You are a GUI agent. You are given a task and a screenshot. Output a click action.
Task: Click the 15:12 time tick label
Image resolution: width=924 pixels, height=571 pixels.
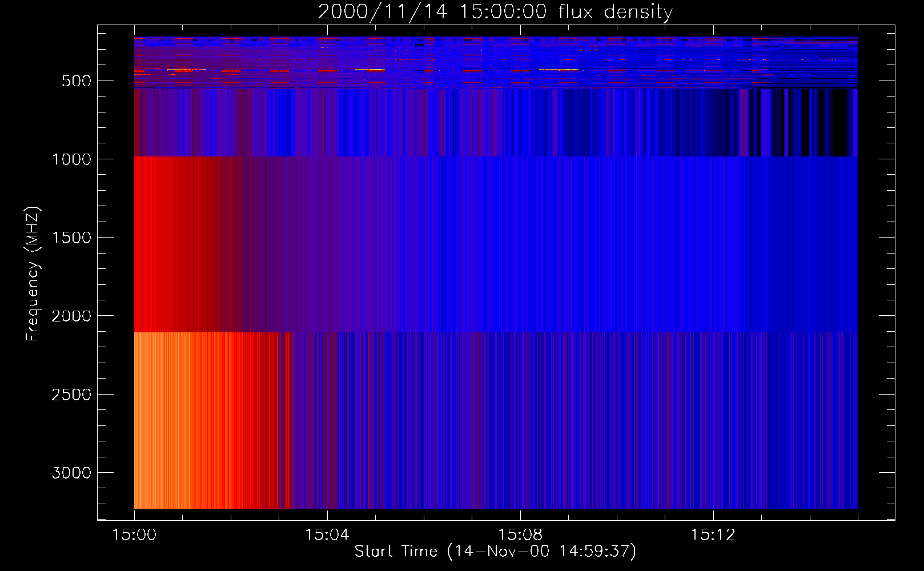click(x=713, y=535)
